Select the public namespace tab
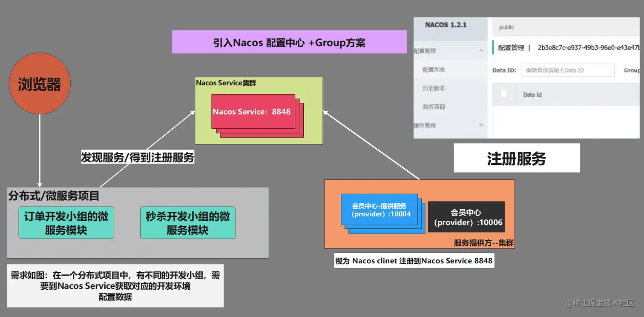The width and height of the screenshot is (644, 317). coord(506,27)
